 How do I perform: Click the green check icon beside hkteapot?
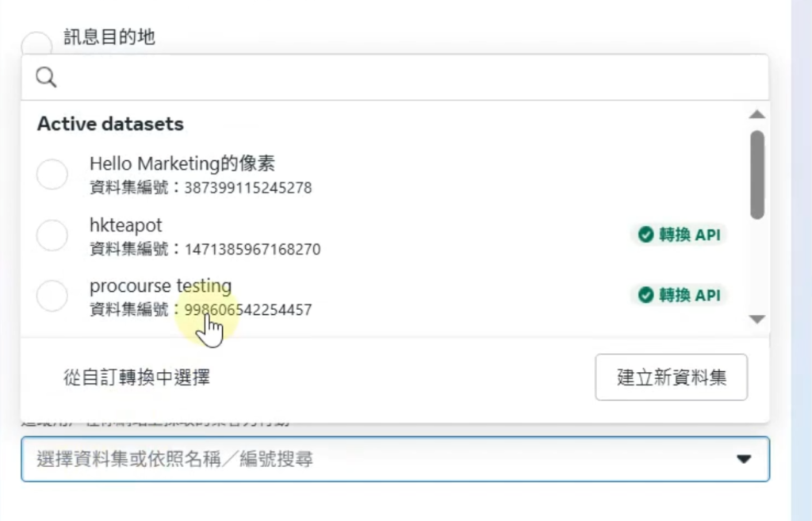click(645, 235)
